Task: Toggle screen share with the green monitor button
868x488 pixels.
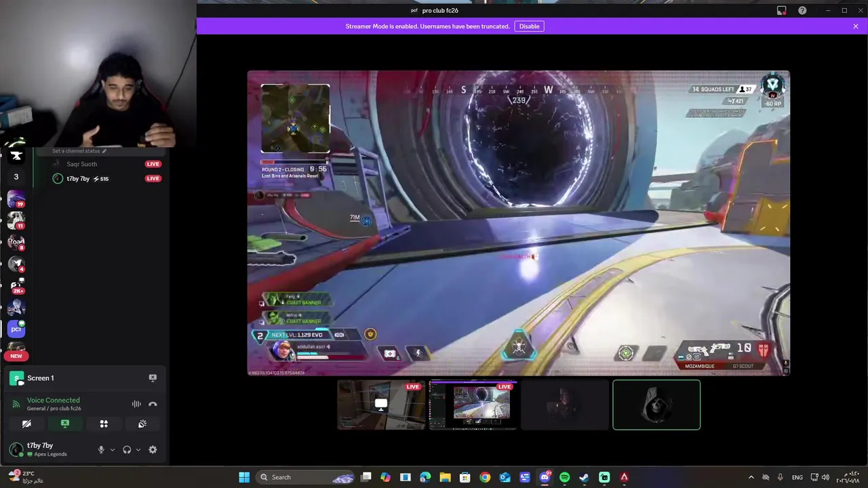Action: tap(65, 424)
